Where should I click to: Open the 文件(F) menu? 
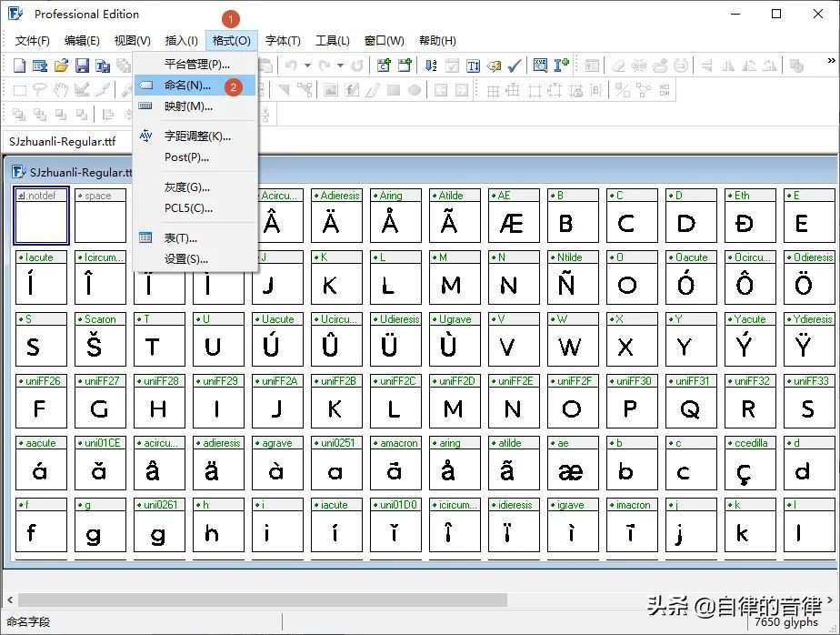33,41
